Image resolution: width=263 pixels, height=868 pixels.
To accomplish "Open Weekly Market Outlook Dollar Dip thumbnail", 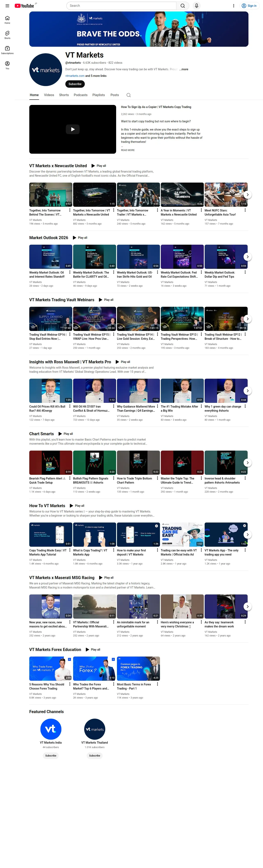I will click(226, 256).
